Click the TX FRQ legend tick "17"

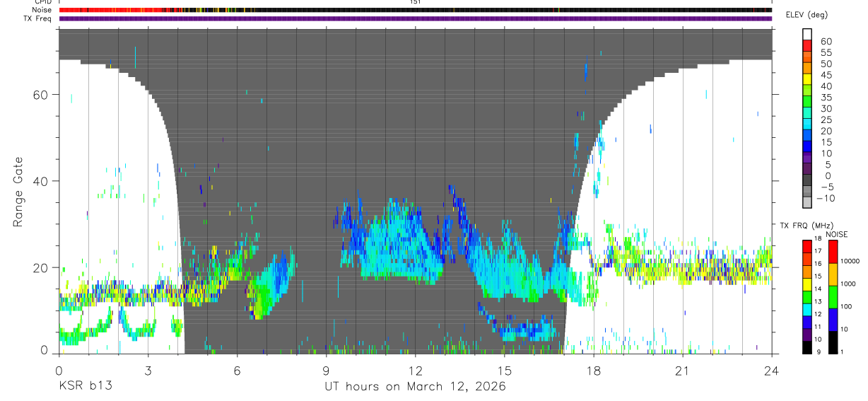pos(819,251)
